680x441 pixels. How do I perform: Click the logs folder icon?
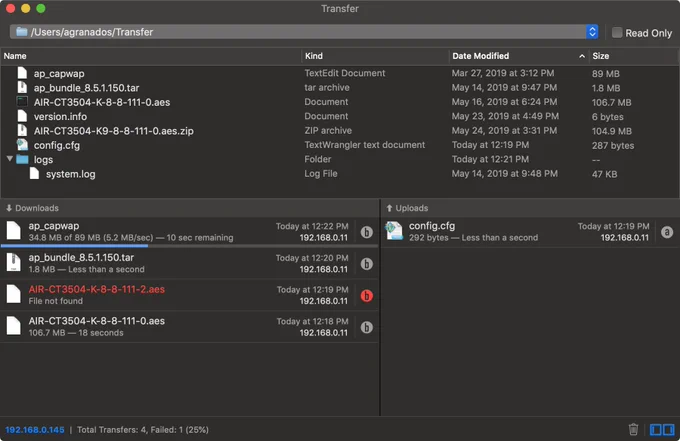23,159
